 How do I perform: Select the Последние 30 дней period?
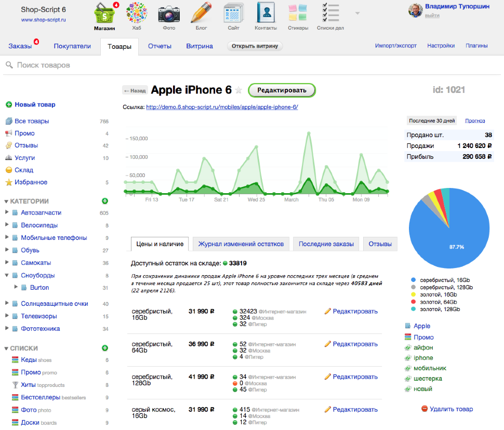click(x=432, y=121)
